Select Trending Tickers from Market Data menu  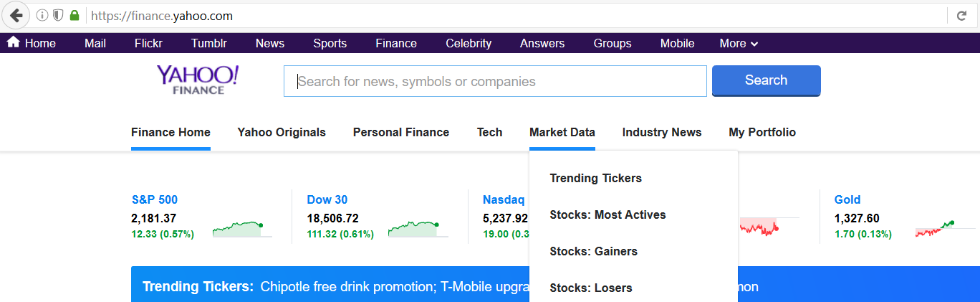[595, 178]
